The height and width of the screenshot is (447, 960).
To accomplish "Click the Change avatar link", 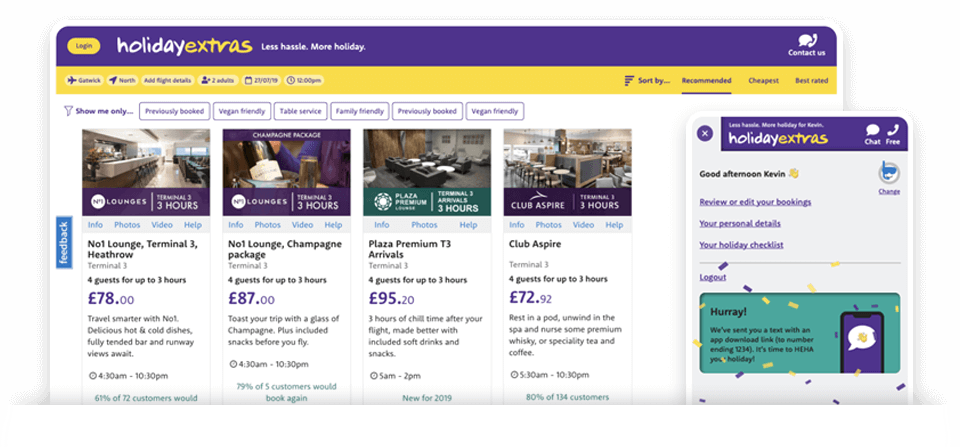I will 889,191.
